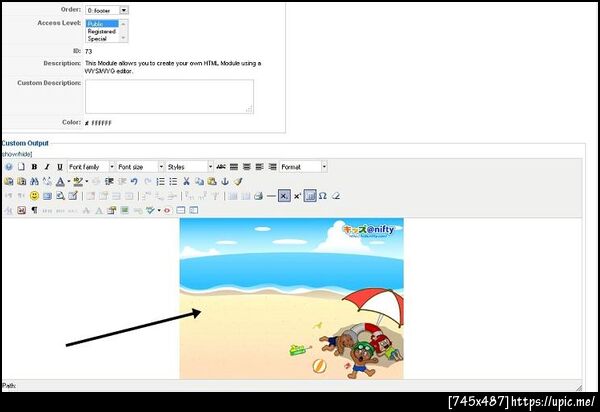
Task: Open the preview magnifier icon
Action: coord(60,196)
